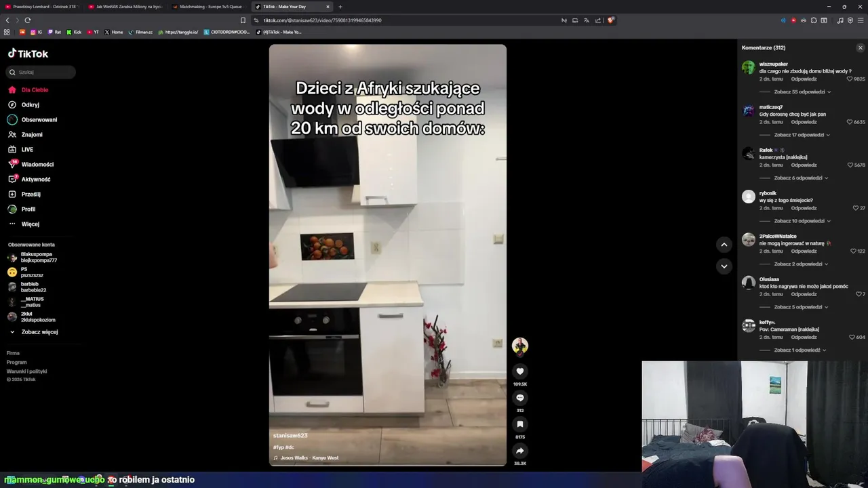Open Obserwowani following feed
The width and height of the screenshot is (868, 488).
pyautogui.click(x=33, y=120)
